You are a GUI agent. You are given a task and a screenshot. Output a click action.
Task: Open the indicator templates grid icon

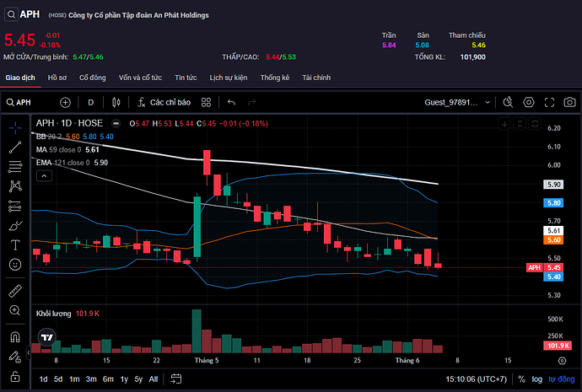click(206, 102)
